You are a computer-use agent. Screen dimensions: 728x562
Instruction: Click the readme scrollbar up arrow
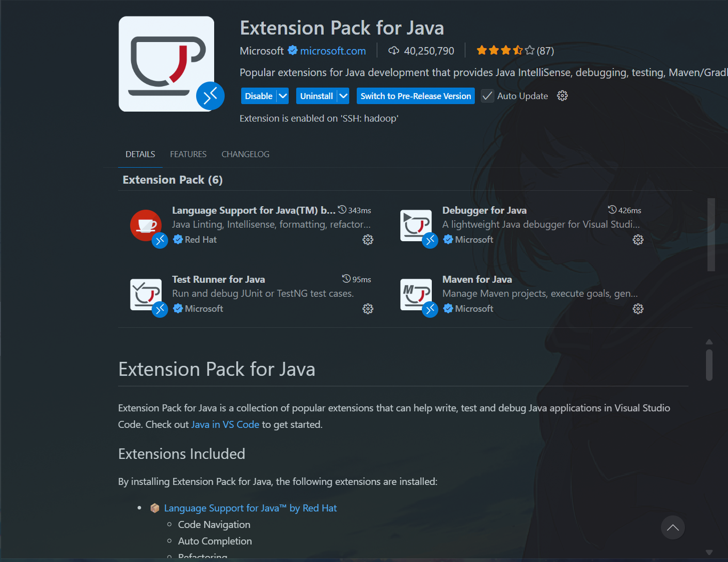[709, 342]
